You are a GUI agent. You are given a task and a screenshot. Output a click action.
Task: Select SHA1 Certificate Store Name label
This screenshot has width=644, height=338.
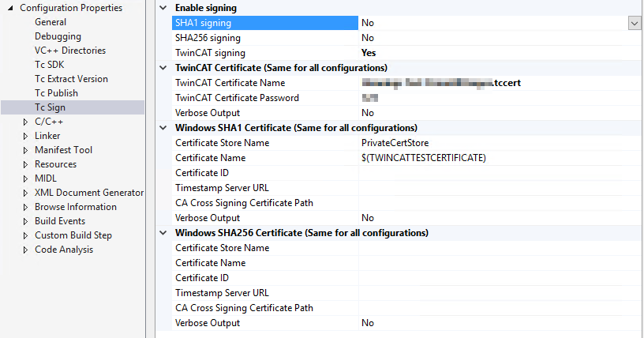(x=223, y=143)
